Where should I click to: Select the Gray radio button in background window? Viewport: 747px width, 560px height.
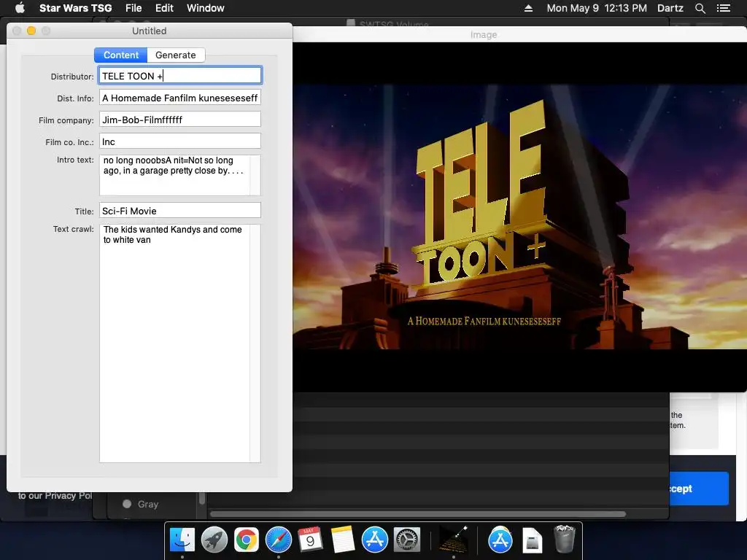click(x=127, y=504)
